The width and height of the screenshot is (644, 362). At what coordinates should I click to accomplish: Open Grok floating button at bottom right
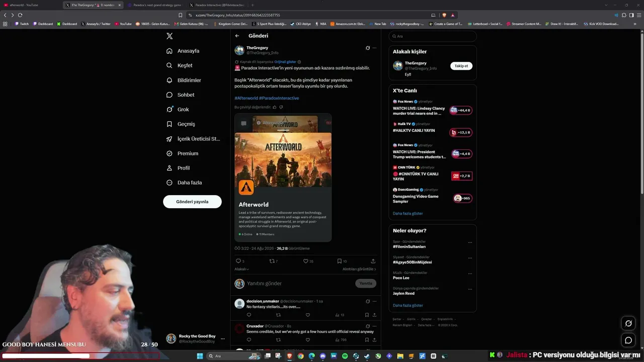tap(628, 323)
